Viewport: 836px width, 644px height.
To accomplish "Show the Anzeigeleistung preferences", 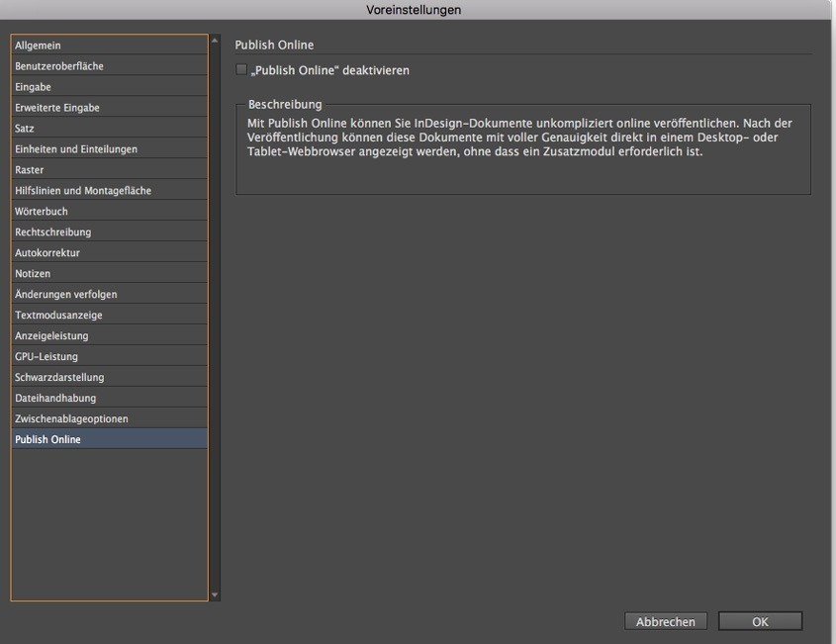I will point(109,336).
